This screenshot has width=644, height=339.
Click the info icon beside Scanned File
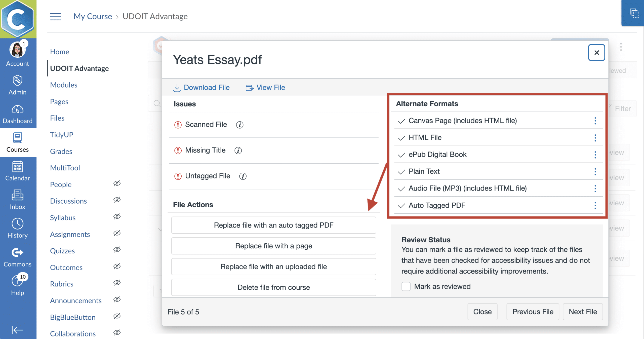coord(240,125)
